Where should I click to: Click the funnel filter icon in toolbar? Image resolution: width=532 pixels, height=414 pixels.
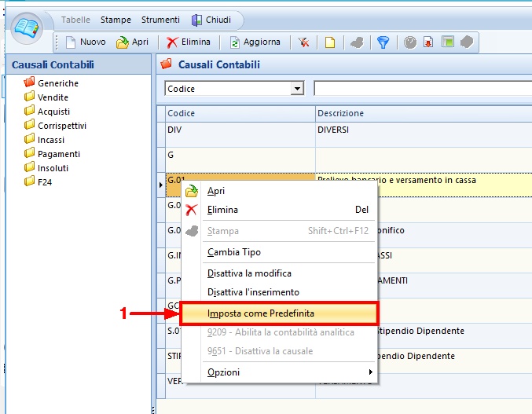point(383,42)
